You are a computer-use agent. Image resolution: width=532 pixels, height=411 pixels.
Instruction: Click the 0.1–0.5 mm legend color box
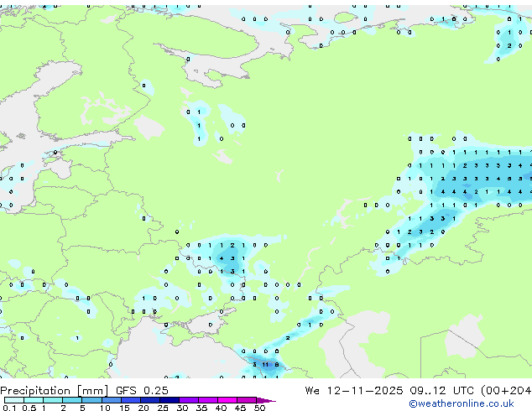14,400
